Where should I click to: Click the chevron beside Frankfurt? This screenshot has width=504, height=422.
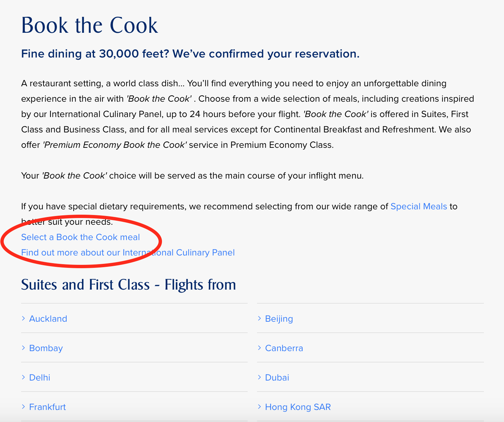pyautogui.click(x=23, y=407)
